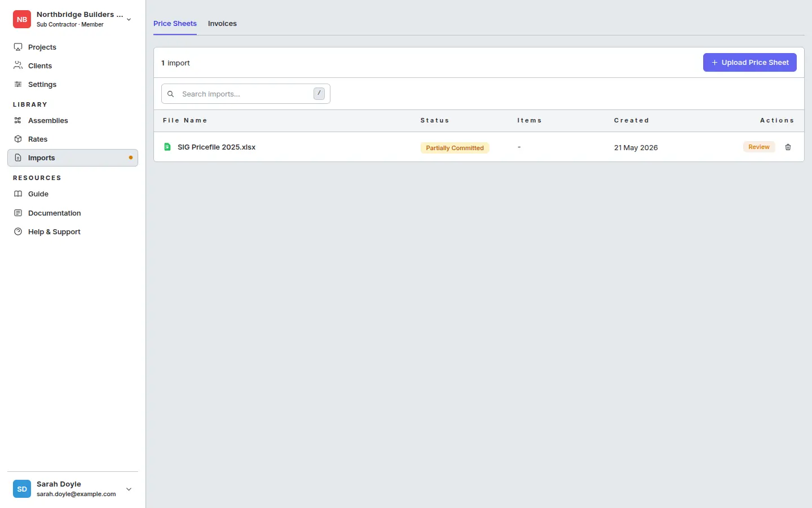
Task: Click the Actions column header
Action: 777,120
